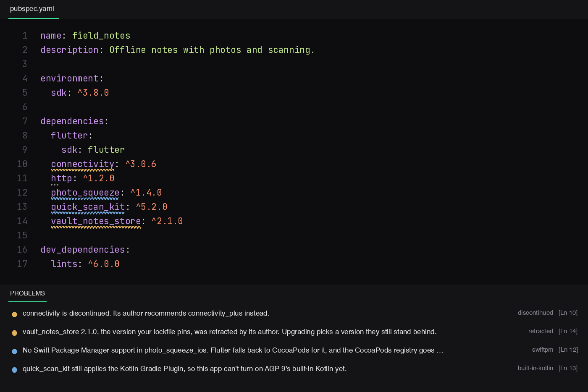Click the field_notes name value

coord(101,36)
